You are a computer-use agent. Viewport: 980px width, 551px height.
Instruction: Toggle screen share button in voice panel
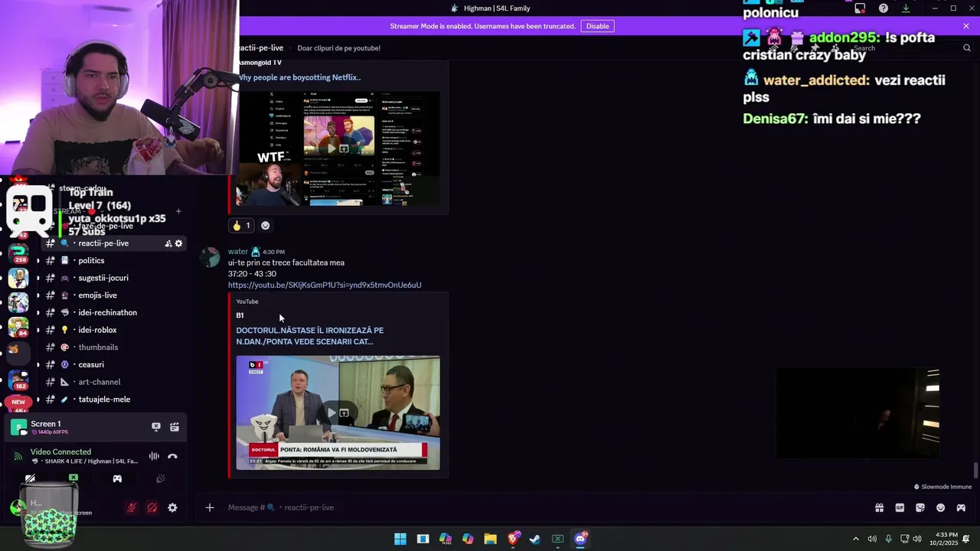[x=73, y=478]
